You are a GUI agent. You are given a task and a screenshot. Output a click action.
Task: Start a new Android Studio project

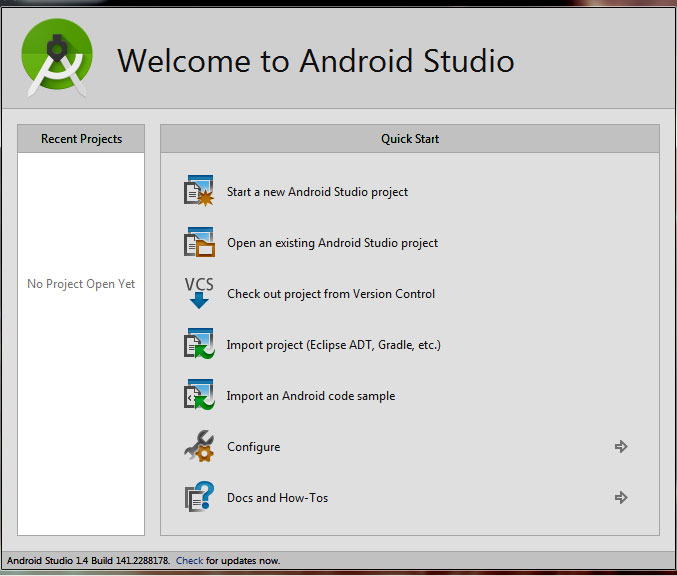317,192
